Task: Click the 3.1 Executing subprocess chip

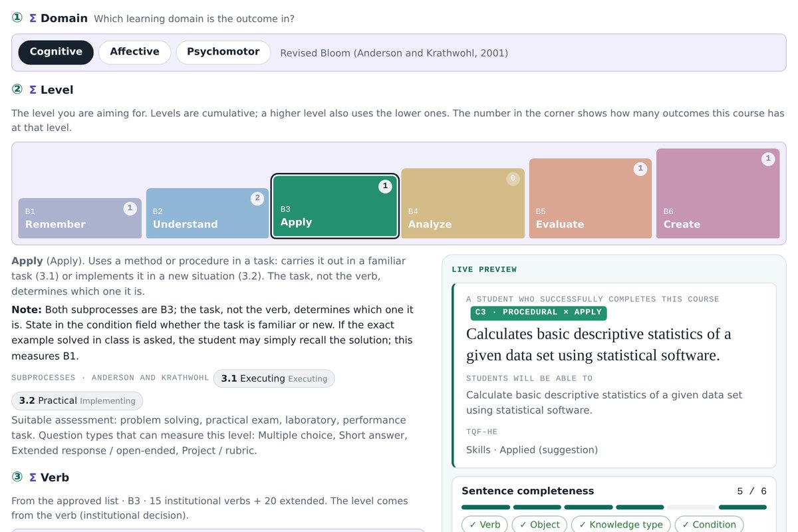Action: click(274, 378)
